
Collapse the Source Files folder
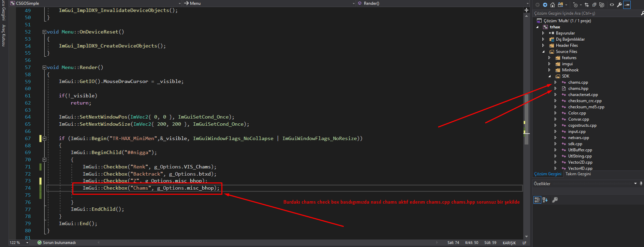[544, 52]
